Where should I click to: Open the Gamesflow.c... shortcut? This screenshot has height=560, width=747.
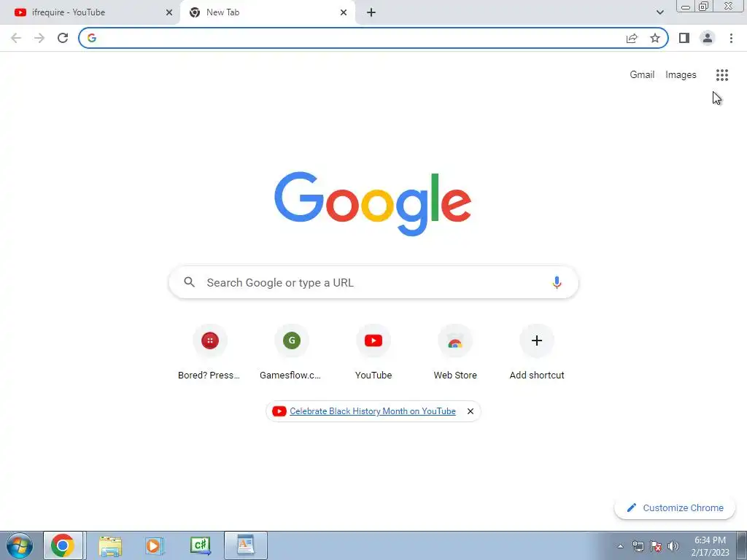coord(292,352)
